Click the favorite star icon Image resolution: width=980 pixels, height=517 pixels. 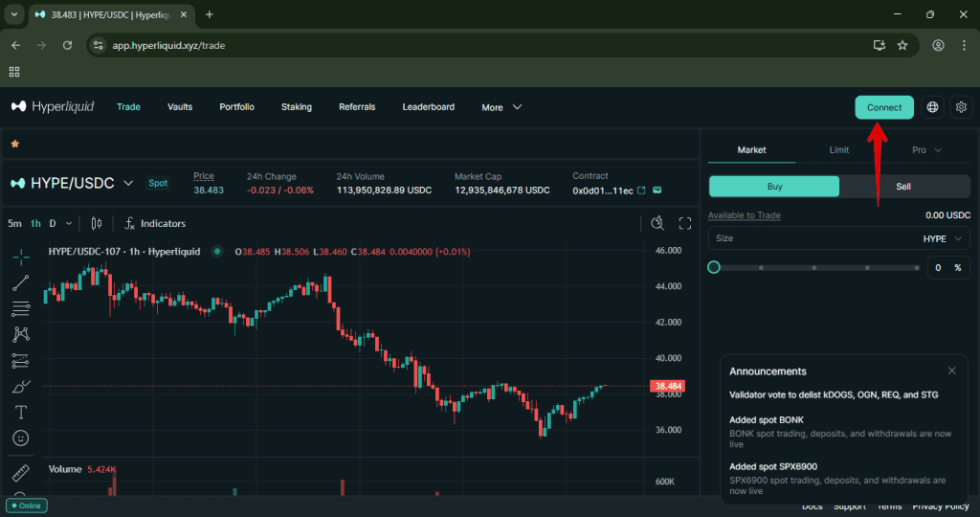point(15,144)
